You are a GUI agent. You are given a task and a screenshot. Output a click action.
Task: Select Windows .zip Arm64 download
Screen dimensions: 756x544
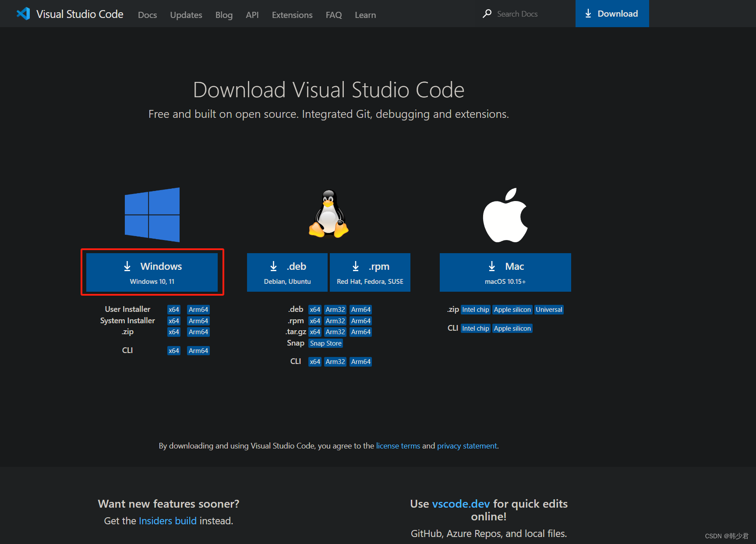pyautogui.click(x=198, y=332)
